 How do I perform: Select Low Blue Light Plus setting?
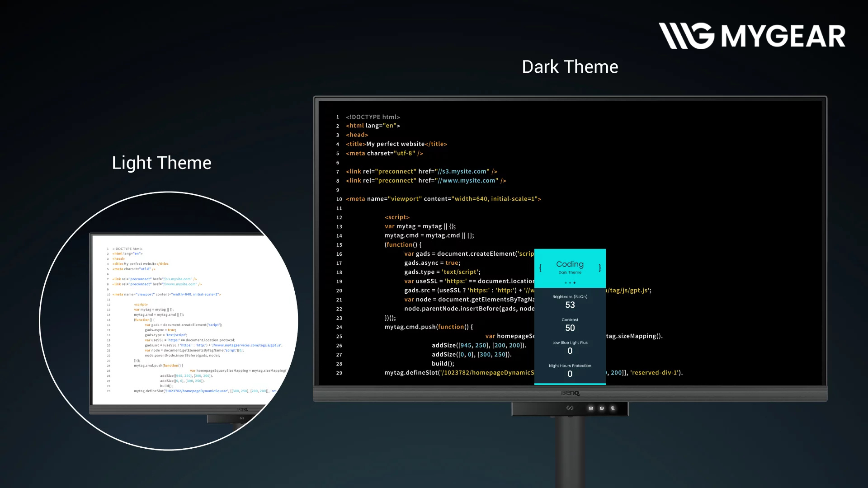(x=570, y=348)
